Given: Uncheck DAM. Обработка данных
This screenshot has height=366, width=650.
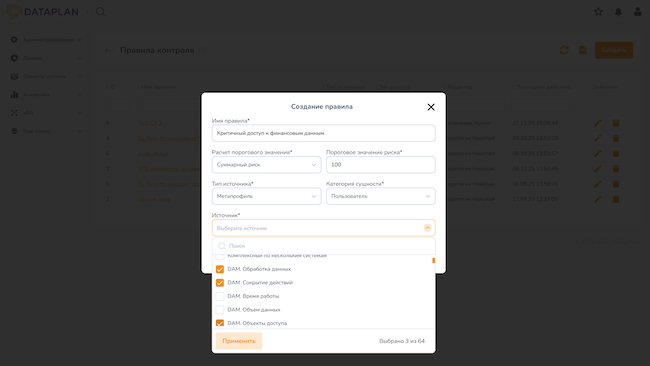Looking at the screenshot, I should [x=220, y=269].
